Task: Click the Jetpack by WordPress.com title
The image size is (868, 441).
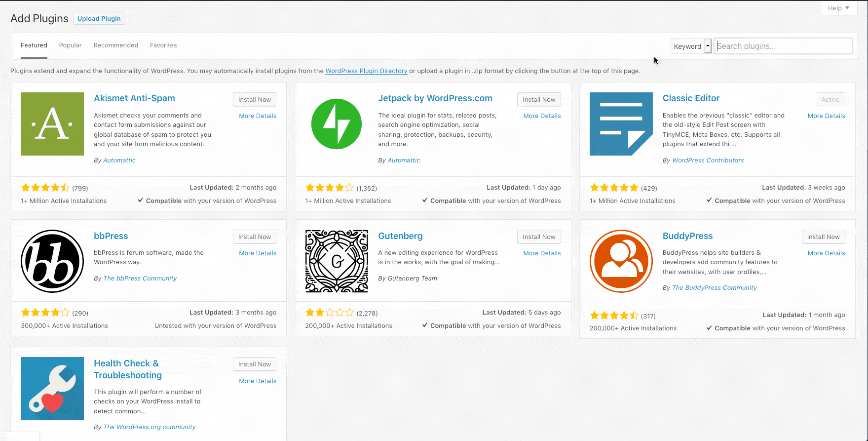Action: coord(435,98)
